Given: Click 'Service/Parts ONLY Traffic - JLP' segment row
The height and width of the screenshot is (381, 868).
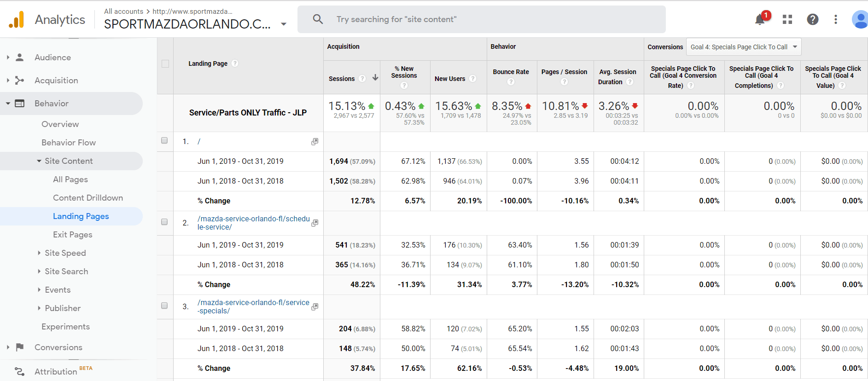Looking at the screenshot, I should [x=248, y=113].
